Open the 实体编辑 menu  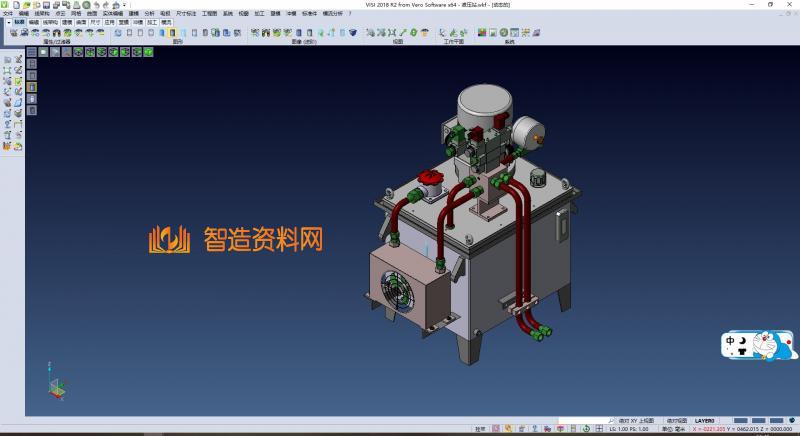tap(113, 14)
